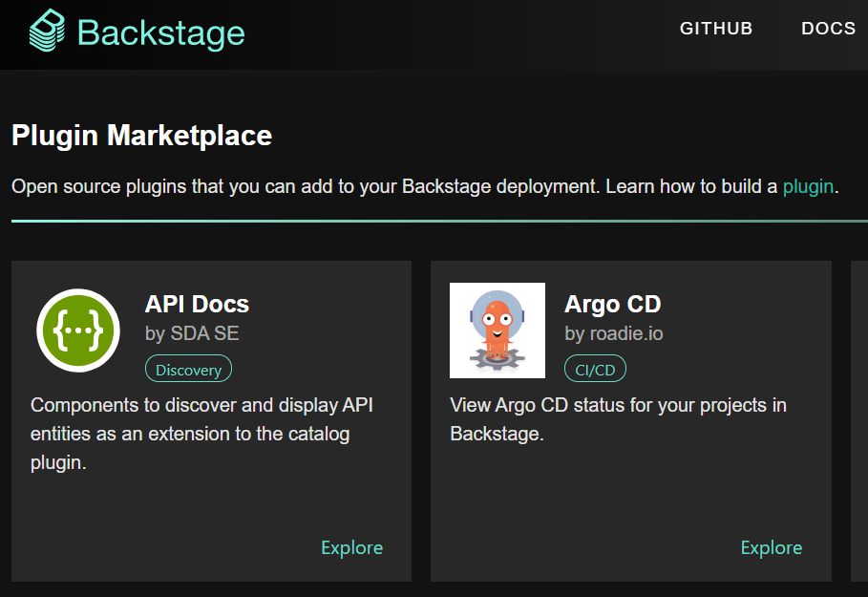Click the "by SDA SE" author text
The height and width of the screenshot is (597, 868).
pos(193,334)
